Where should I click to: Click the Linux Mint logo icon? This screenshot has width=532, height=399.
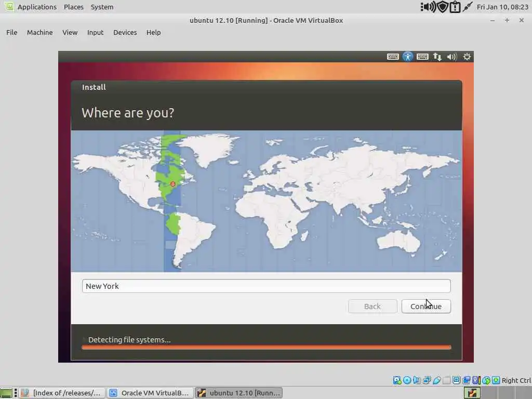point(9,6)
